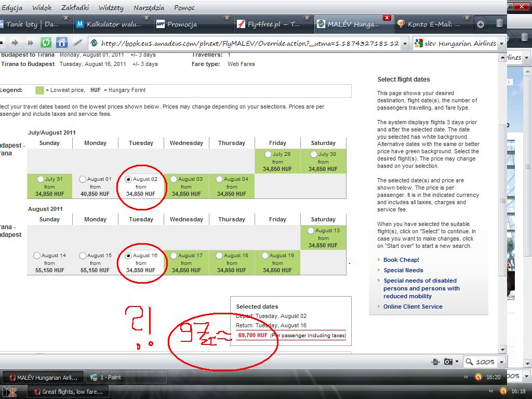Click the Hungarian Airlines search field

click(x=460, y=44)
